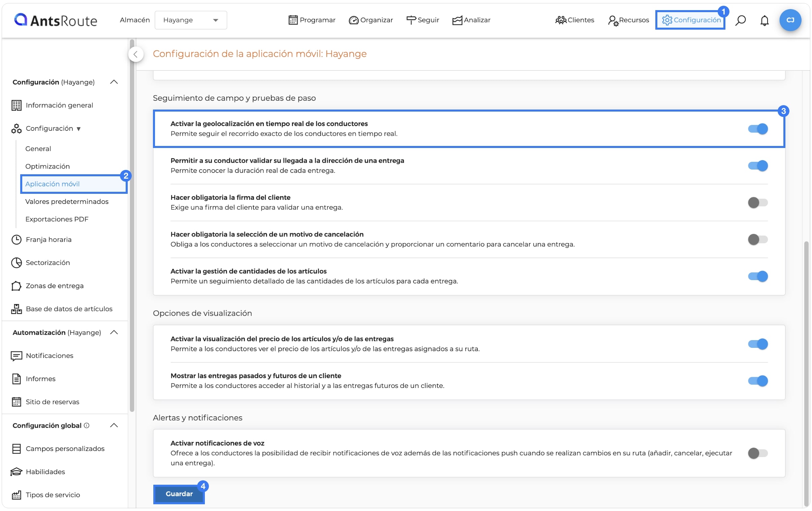Click the text Hacer obligatoria la firma del cliente

tap(230, 197)
